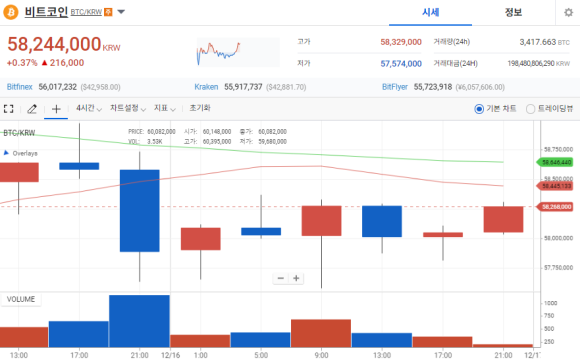Expand the 차트설정 dropdown
Image resolution: width=580 pixels, height=363 pixels.
pos(128,108)
